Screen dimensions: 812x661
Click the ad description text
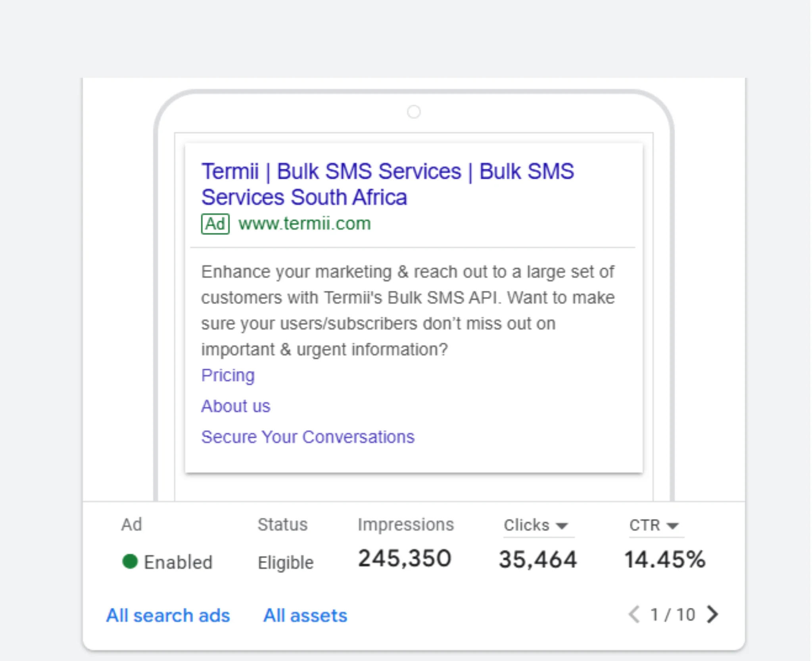pyautogui.click(x=408, y=310)
